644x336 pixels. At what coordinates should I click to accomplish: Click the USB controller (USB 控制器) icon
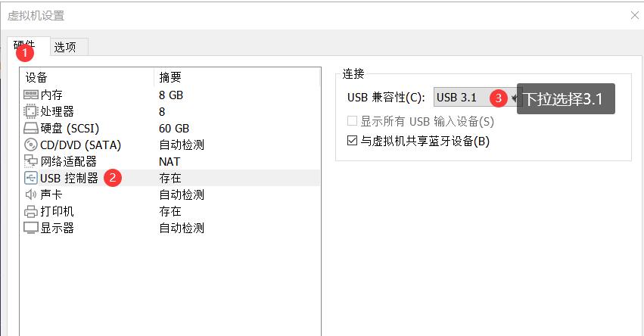click(x=31, y=178)
